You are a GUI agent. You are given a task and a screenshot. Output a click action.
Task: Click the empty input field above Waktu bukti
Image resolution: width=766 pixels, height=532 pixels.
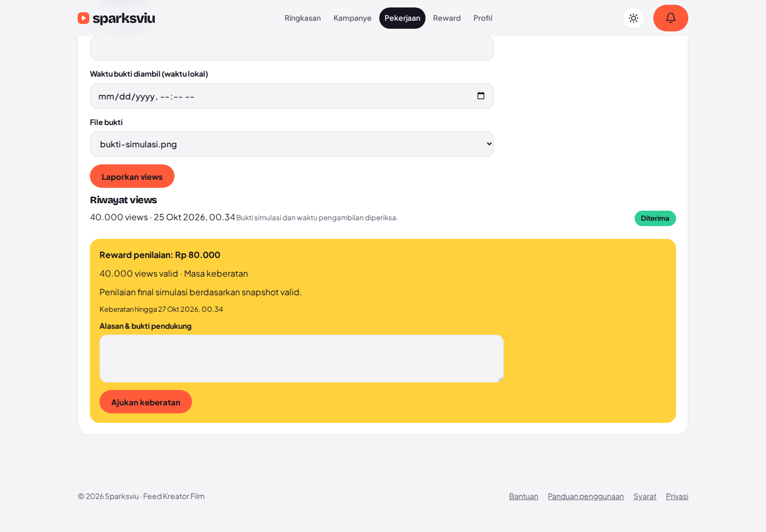(292, 48)
